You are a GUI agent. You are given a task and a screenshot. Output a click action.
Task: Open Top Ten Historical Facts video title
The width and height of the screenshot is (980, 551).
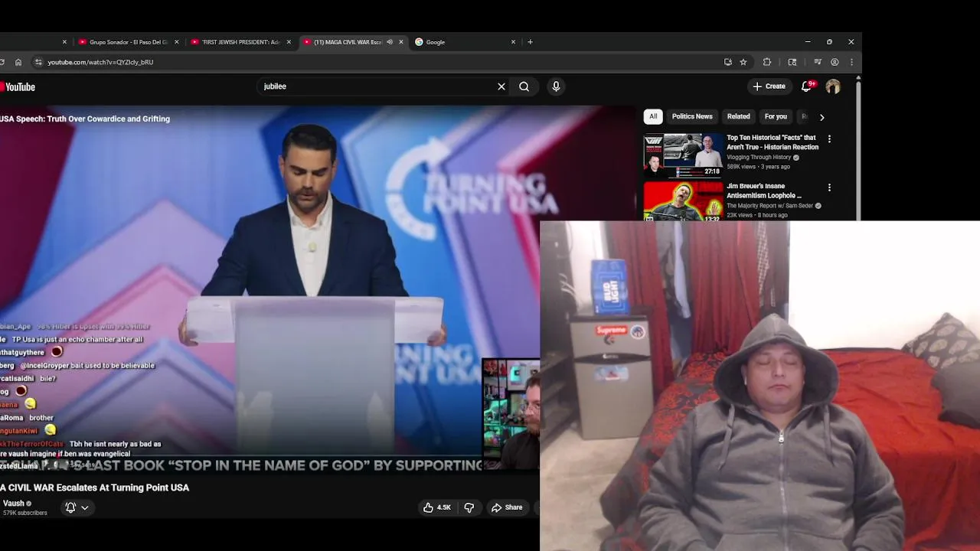[773, 142]
